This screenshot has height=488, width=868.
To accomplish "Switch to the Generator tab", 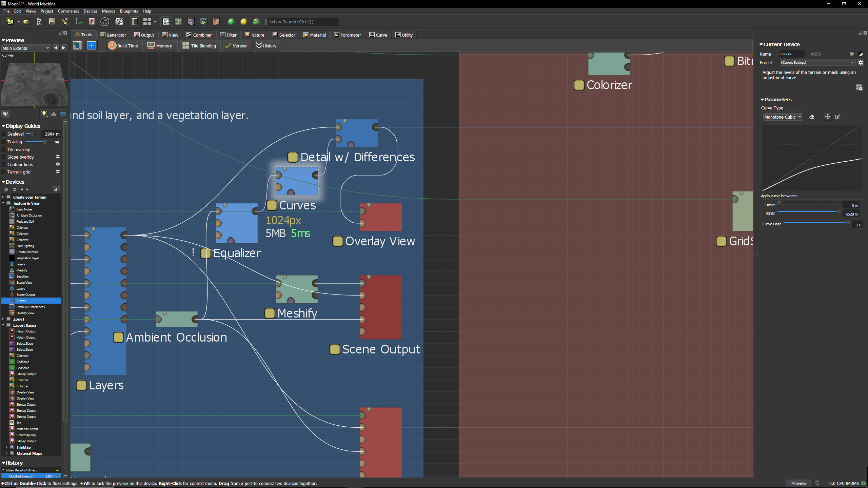I will [x=113, y=35].
